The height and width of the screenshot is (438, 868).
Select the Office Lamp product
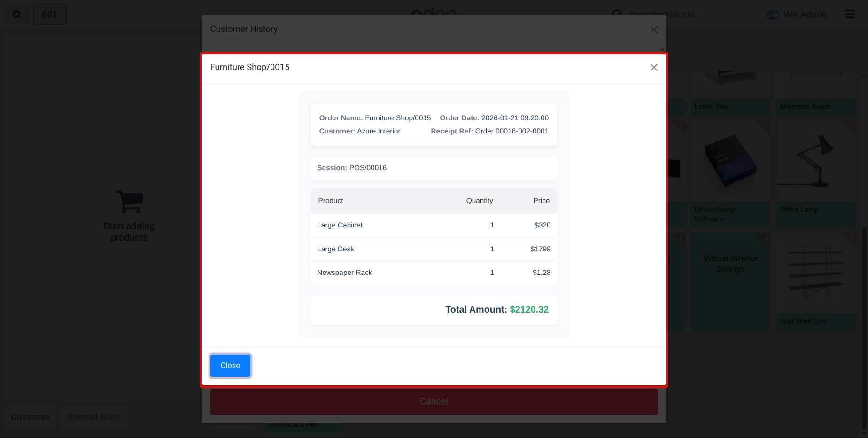816,174
